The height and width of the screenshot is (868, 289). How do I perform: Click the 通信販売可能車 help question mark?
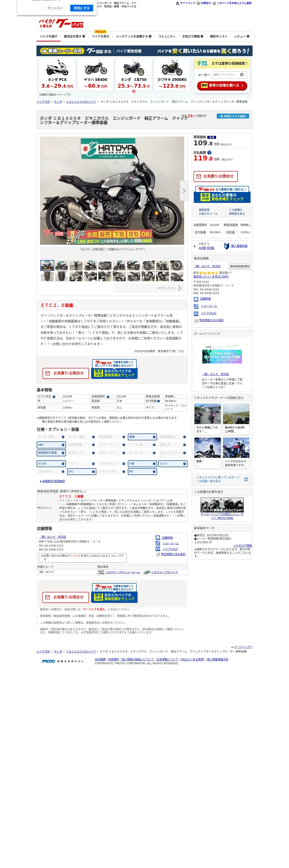coord(63,453)
